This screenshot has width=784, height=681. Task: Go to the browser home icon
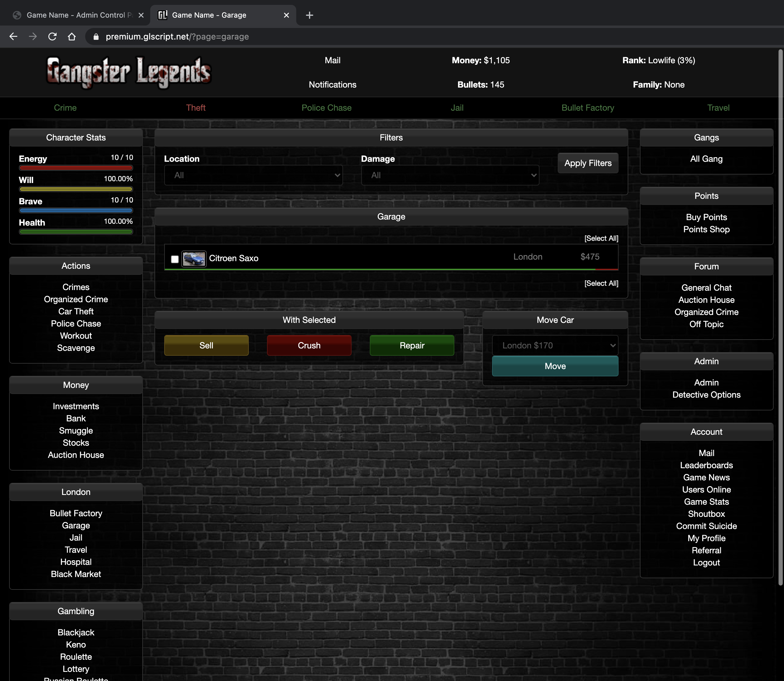pyautogui.click(x=72, y=36)
